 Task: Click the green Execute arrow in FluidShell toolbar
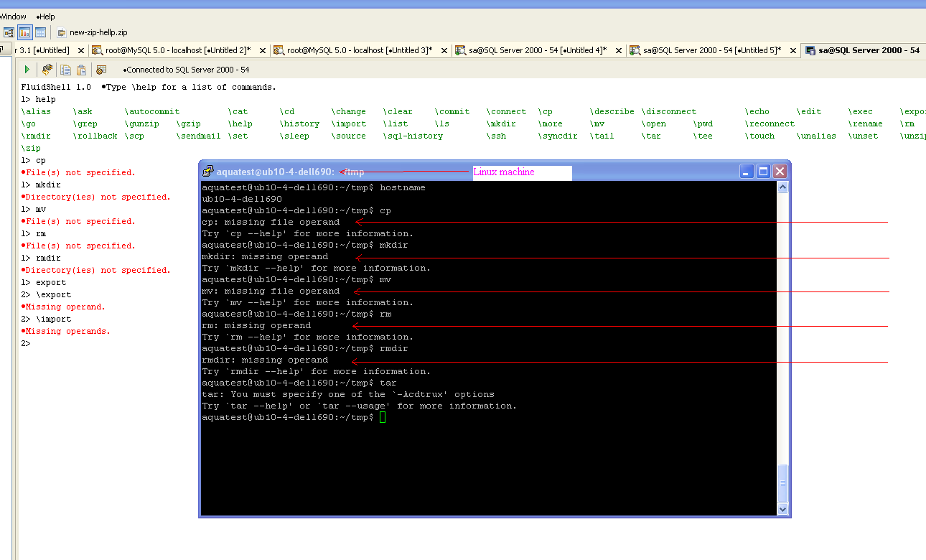[27, 70]
